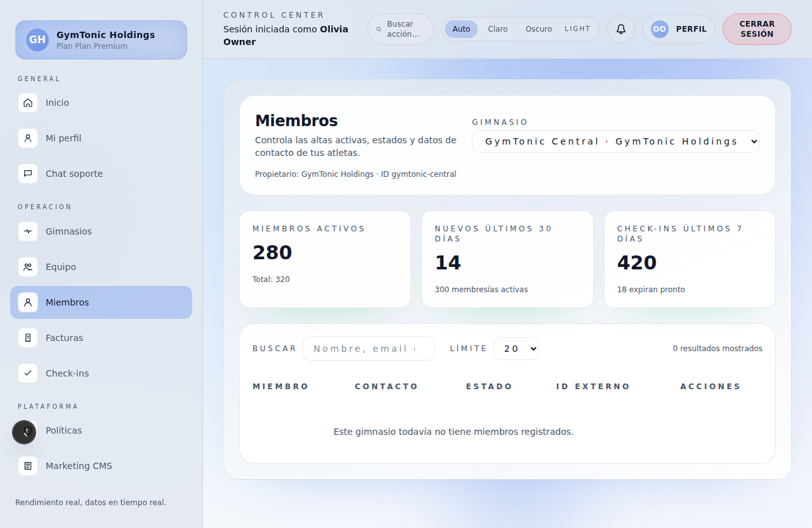Open GymTonic Holdings organization card

click(x=101, y=40)
